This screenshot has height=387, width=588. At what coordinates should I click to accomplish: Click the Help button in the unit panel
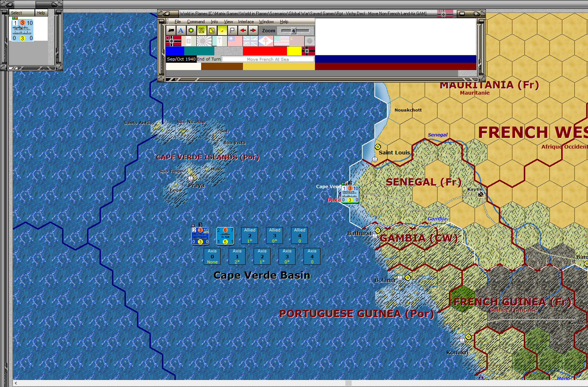41,13
